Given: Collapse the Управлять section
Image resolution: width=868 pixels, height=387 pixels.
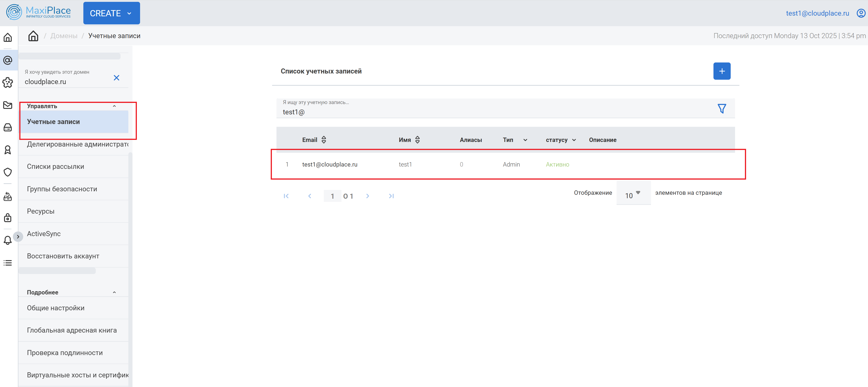Looking at the screenshot, I should 114,106.
